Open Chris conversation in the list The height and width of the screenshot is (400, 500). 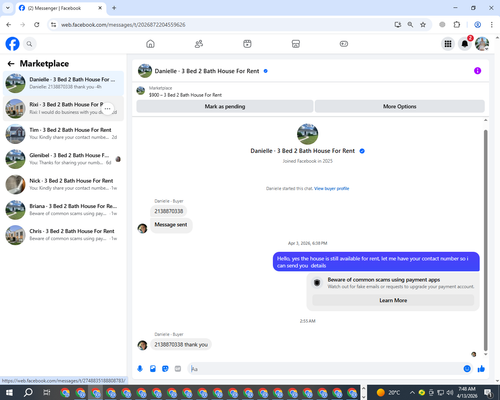63,235
